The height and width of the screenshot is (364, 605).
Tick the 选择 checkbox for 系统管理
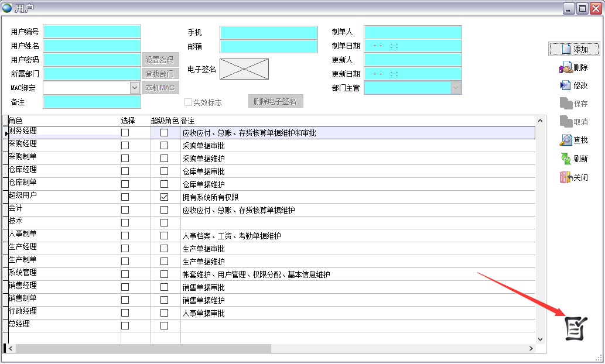click(x=125, y=274)
